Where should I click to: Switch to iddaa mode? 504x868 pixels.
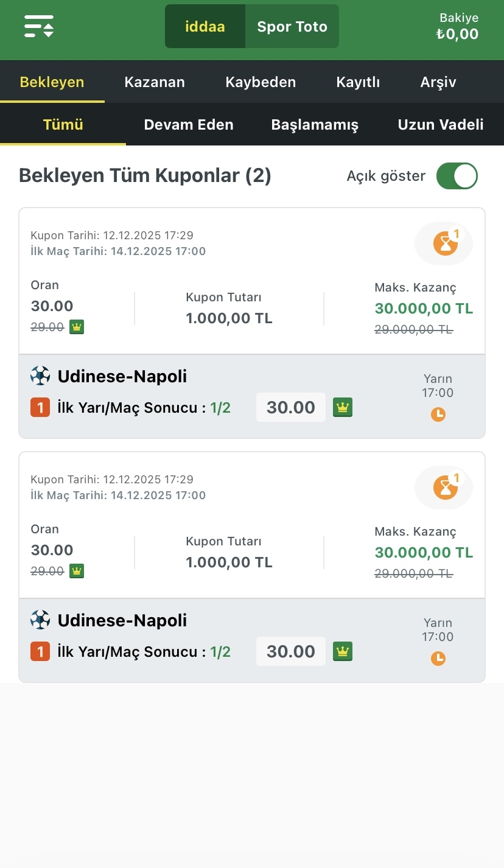coord(205,27)
